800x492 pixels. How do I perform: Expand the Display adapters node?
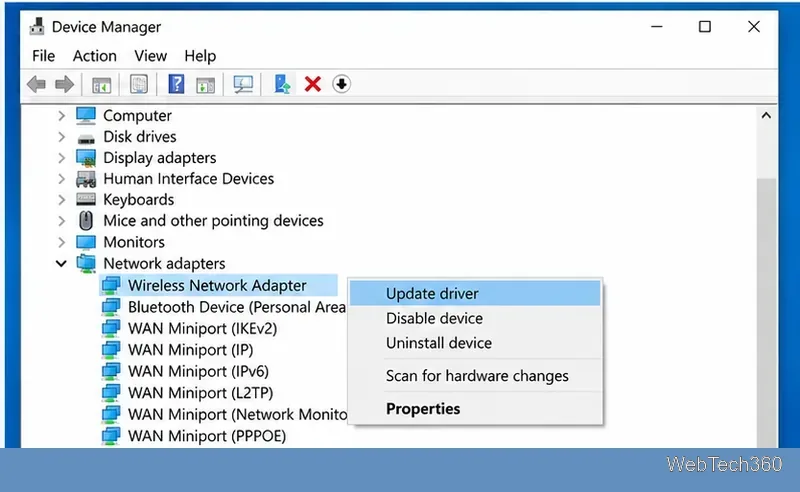pos(62,158)
